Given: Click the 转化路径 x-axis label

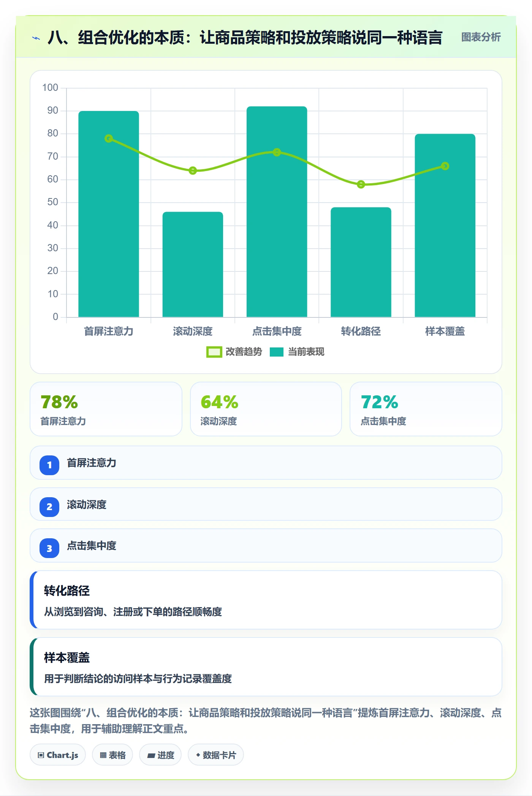Looking at the screenshot, I should pyautogui.click(x=361, y=331).
